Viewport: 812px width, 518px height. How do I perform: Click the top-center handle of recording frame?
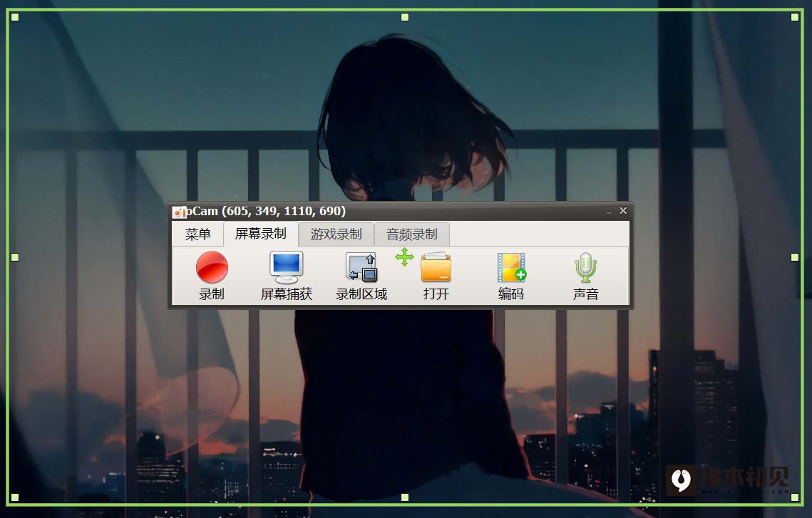pyautogui.click(x=405, y=17)
